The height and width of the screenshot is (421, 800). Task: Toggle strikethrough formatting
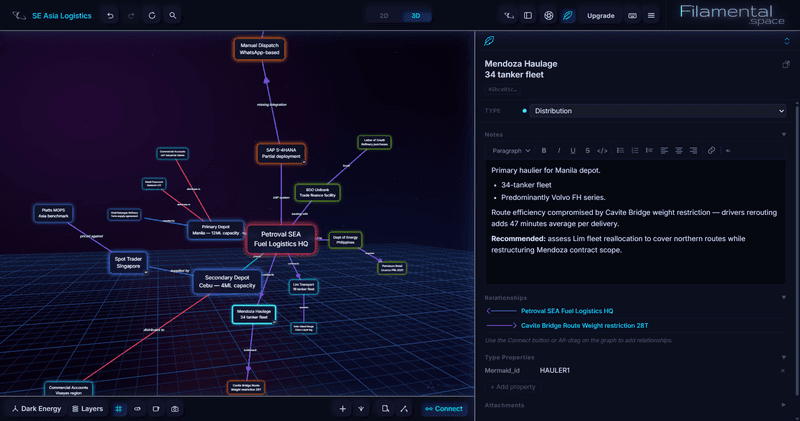[x=588, y=151]
